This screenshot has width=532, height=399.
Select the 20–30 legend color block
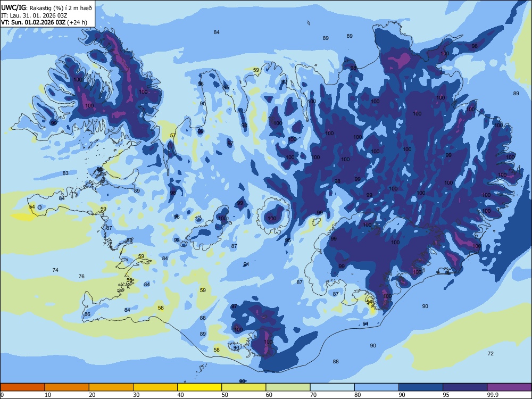(x=111, y=387)
